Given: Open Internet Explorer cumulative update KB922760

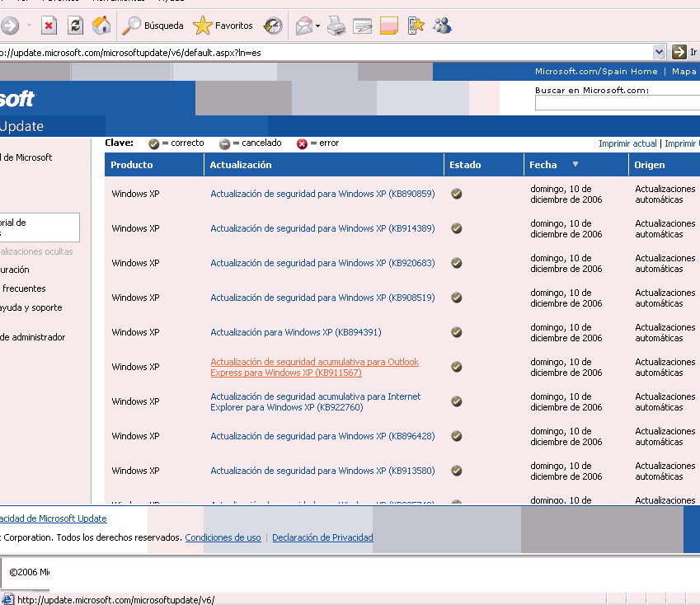Looking at the screenshot, I should pos(315,402).
